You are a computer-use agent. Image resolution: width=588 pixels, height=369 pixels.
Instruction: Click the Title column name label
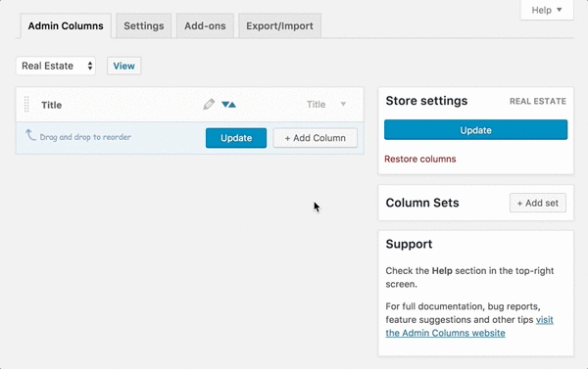point(51,105)
